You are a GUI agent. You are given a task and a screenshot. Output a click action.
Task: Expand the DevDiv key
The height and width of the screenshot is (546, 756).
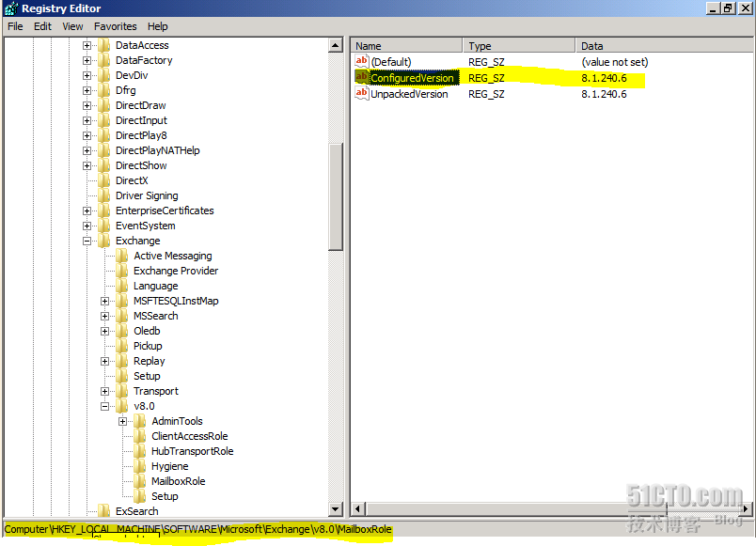(x=87, y=76)
